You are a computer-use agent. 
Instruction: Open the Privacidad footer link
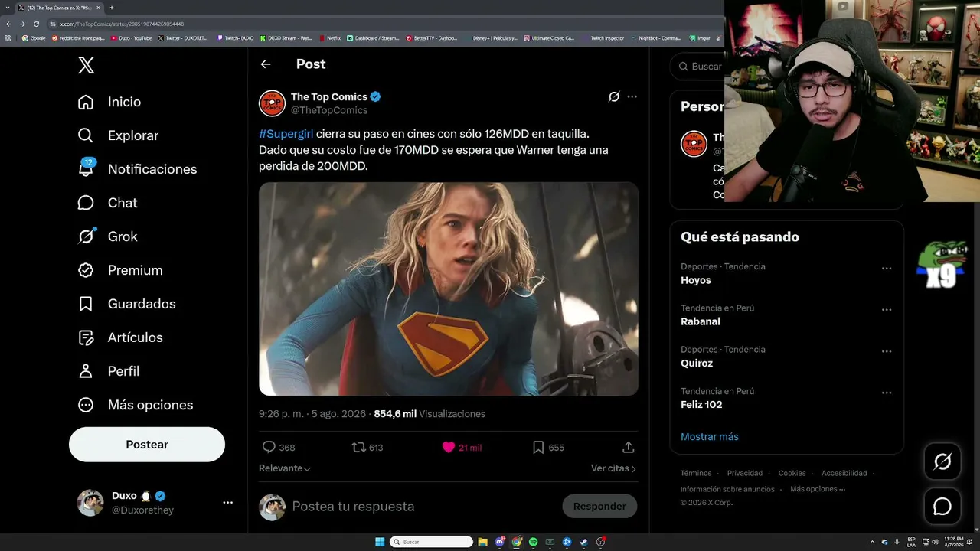tap(745, 473)
